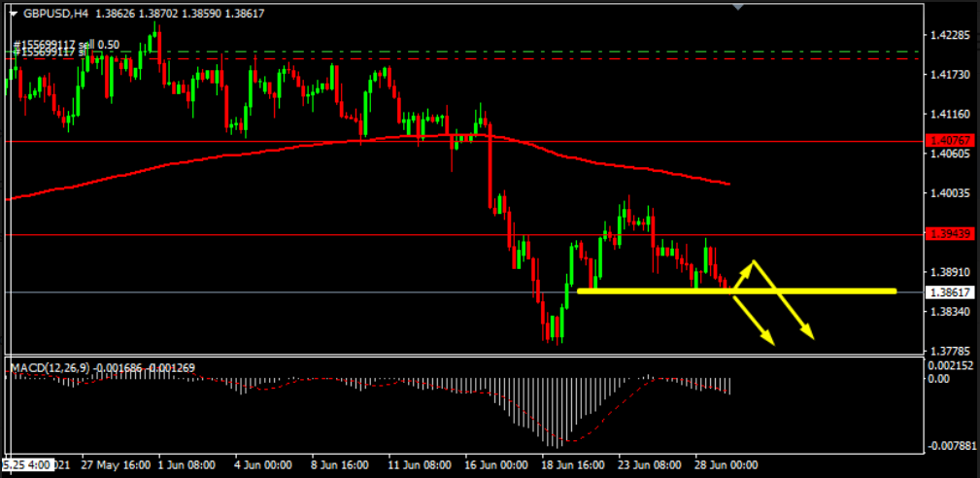The height and width of the screenshot is (478, 980).
Task: Click the triangle next to GBPUSD,H4
Action: pyautogui.click(x=13, y=14)
